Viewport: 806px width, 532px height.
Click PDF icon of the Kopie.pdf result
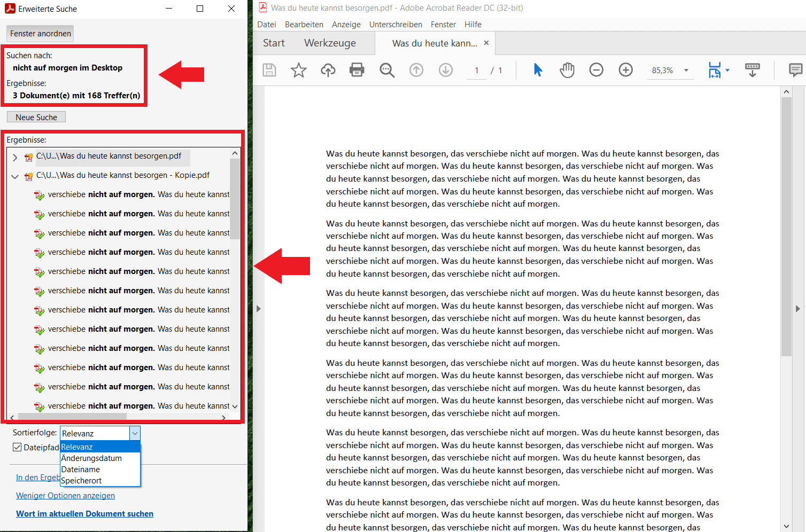pyautogui.click(x=29, y=176)
